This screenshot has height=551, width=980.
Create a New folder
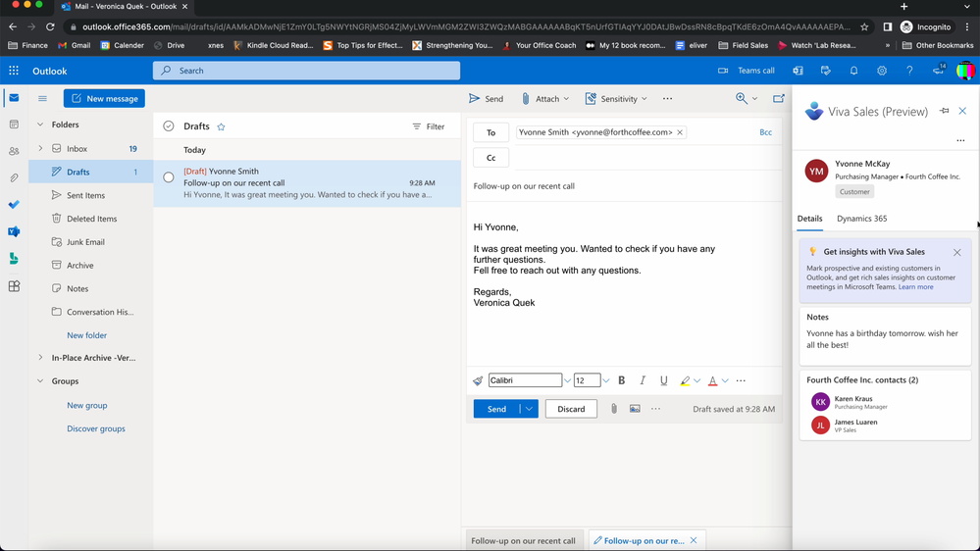87,335
